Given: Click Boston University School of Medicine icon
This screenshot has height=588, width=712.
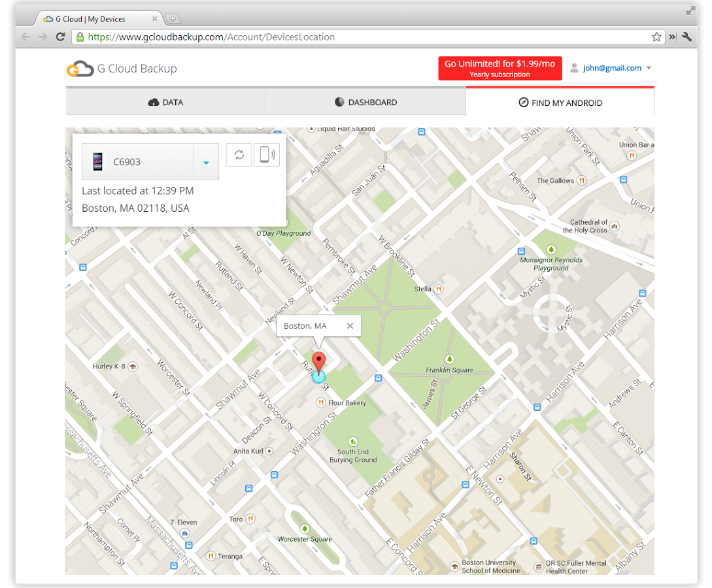Looking at the screenshot, I should pos(454,566).
